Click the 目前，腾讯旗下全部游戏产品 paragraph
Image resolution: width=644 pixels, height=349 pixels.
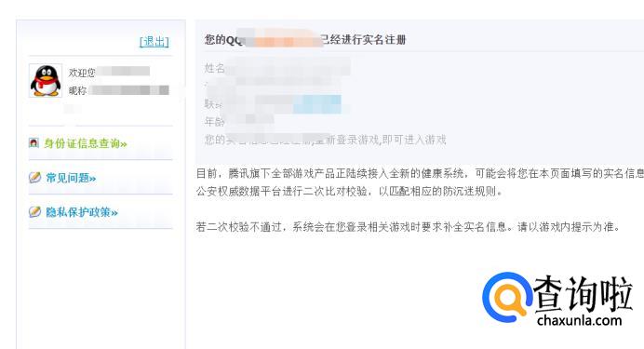click(420, 182)
